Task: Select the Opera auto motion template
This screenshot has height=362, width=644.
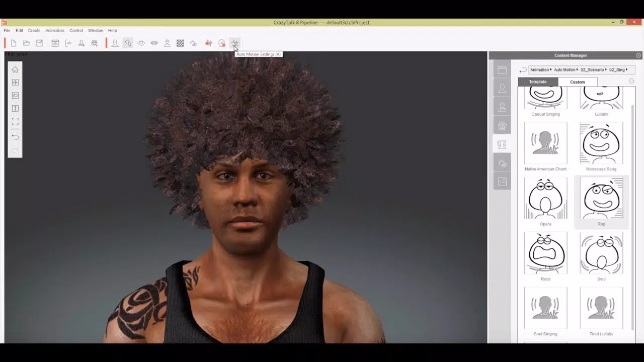Action: click(x=545, y=202)
